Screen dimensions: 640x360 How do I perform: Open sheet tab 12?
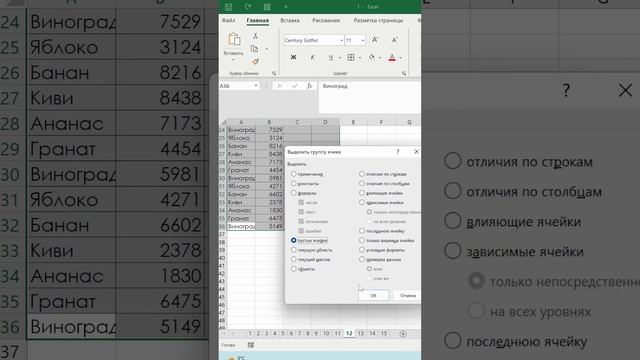pyautogui.click(x=349, y=333)
